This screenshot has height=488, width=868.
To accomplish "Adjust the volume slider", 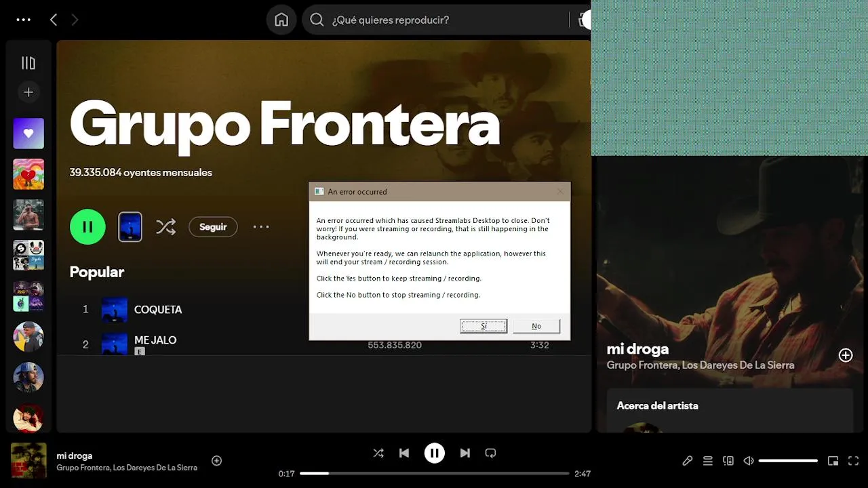I will [788, 461].
